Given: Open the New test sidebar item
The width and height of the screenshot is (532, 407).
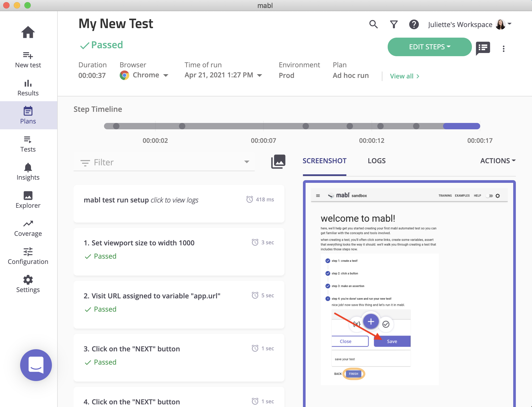Looking at the screenshot, I should pyautogui.click(x=28, y=60).
